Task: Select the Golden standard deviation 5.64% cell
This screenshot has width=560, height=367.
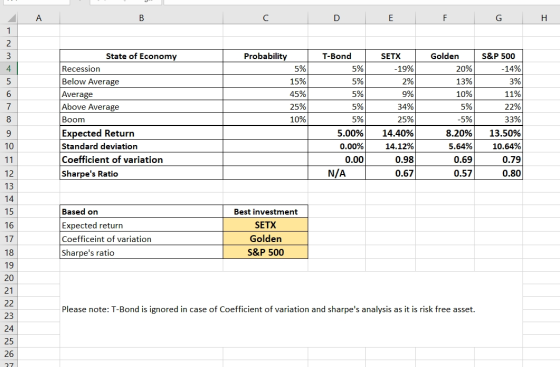Action: 445,146
